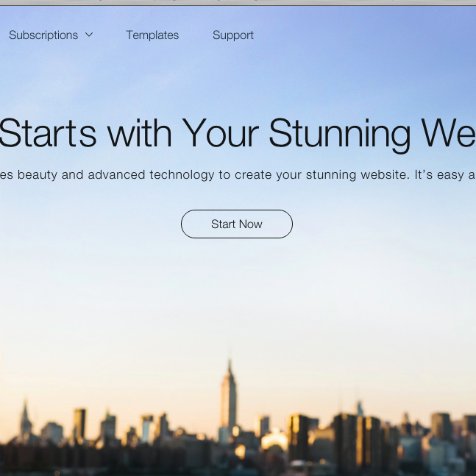Open the Support link
This screenshot has height=476, width=476.
(233, 35)
